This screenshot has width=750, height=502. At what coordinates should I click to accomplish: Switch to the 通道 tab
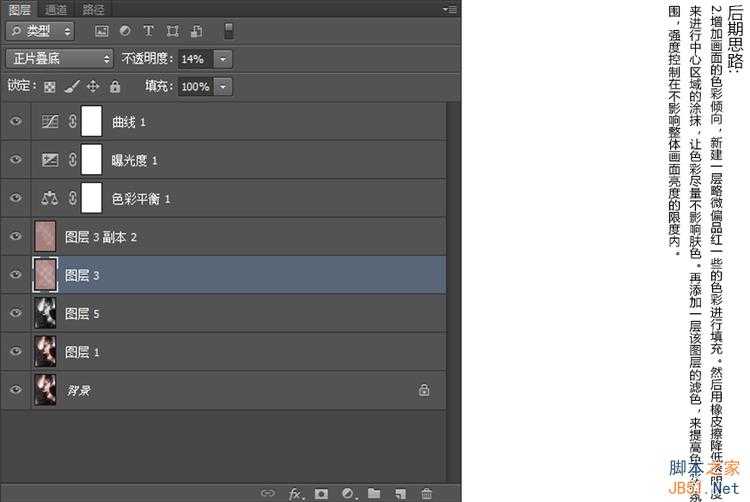pyautogui.click(x=56, y=9)
